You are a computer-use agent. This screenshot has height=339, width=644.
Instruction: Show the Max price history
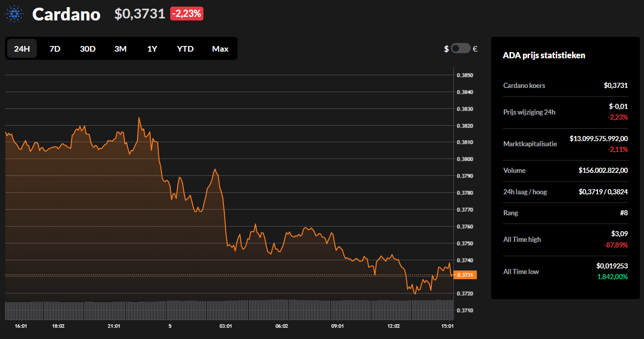220,49
